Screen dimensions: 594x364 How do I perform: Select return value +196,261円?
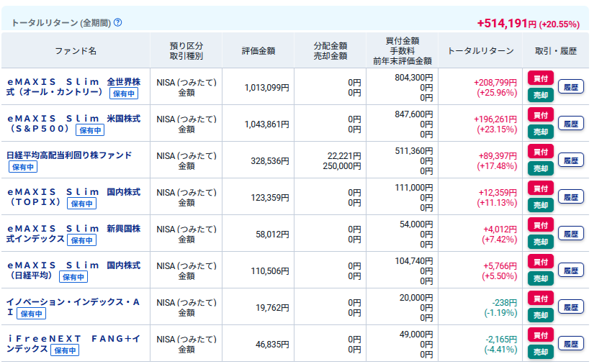point(495,119)
